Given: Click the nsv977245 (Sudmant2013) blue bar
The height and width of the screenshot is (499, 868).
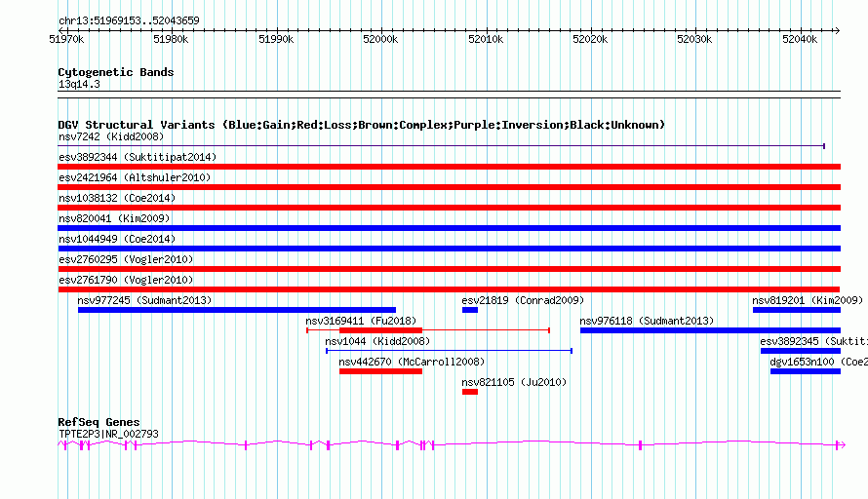Looking at the screenshot, I should pyautogui.click(x=237, y=310).
